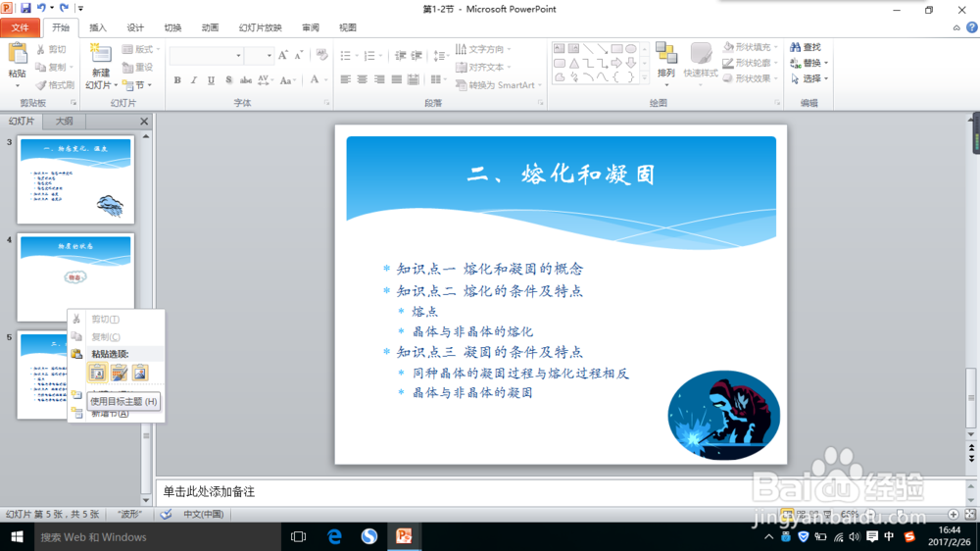This screenshot has height=551, width=980.
Task: Click the Replace button
Action: point(808,63)
